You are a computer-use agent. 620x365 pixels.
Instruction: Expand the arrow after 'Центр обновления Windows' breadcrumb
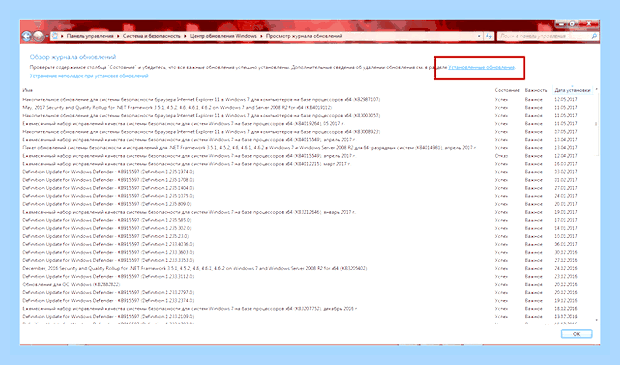(261, 36)
